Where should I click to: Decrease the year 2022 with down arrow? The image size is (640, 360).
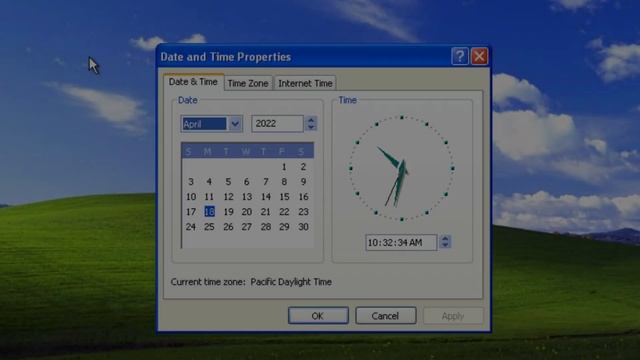[x=311, y=127]
